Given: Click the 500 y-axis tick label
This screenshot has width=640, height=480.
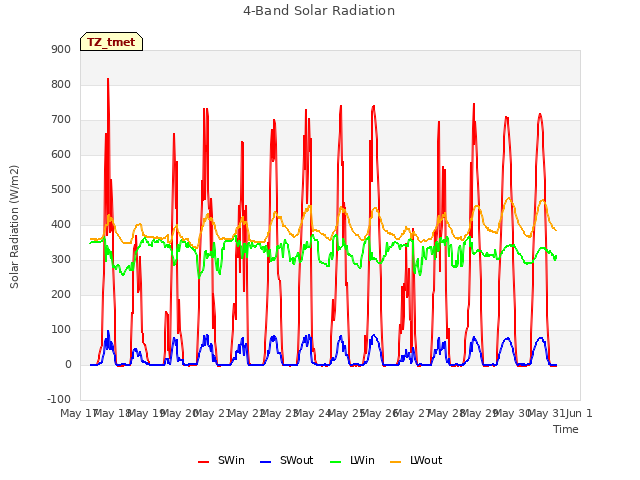Looking at the screenshot, I should click(61, 189).
